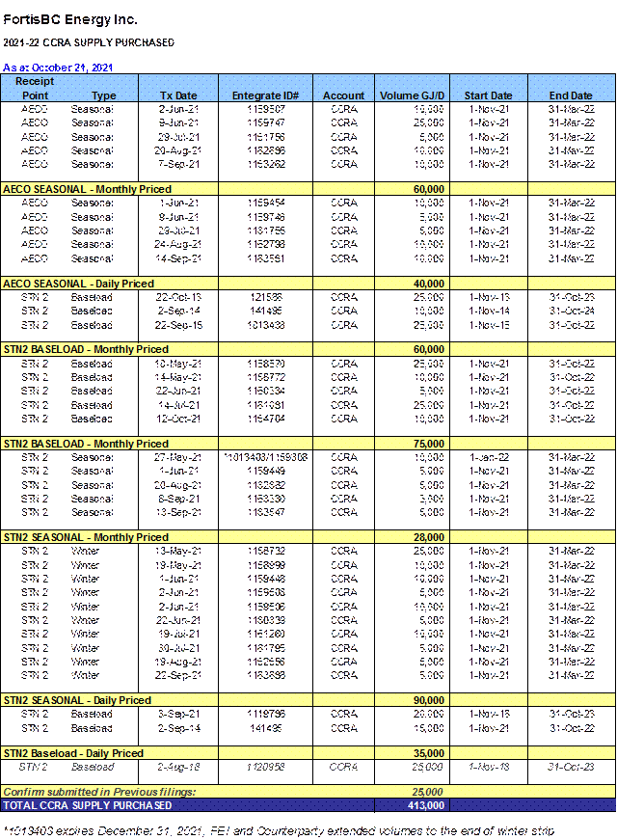The width and height of the screenshot is (617, 840).
Task: Click the blue 'As at October' date line
Action: [x=58, y=67]
